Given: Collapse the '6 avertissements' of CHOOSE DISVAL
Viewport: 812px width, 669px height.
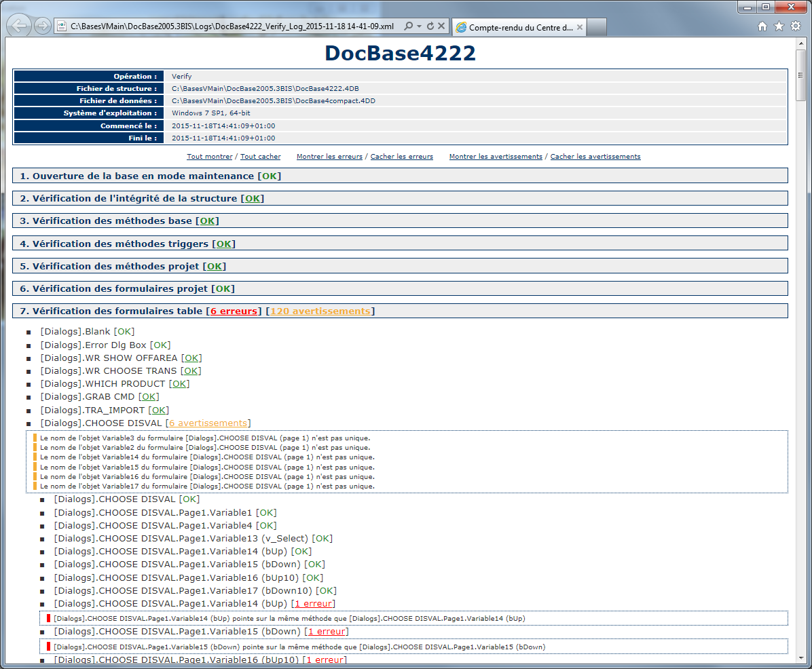Looking at the screenshot, I should (x=208, y=423).
